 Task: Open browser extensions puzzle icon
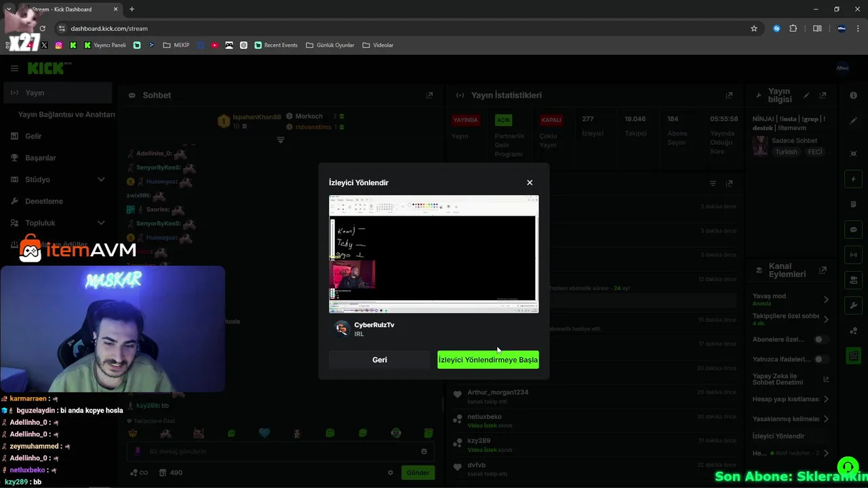tap(793, 28)
